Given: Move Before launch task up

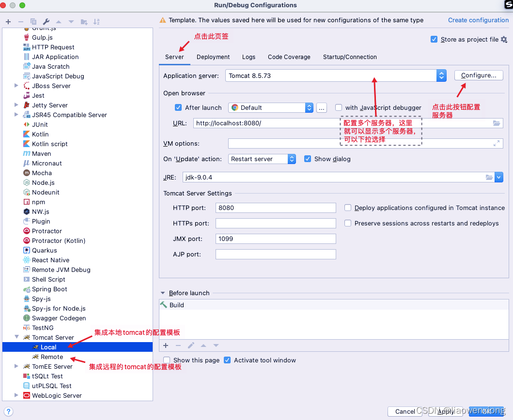Looking at the screenshot, I should 203,345.
